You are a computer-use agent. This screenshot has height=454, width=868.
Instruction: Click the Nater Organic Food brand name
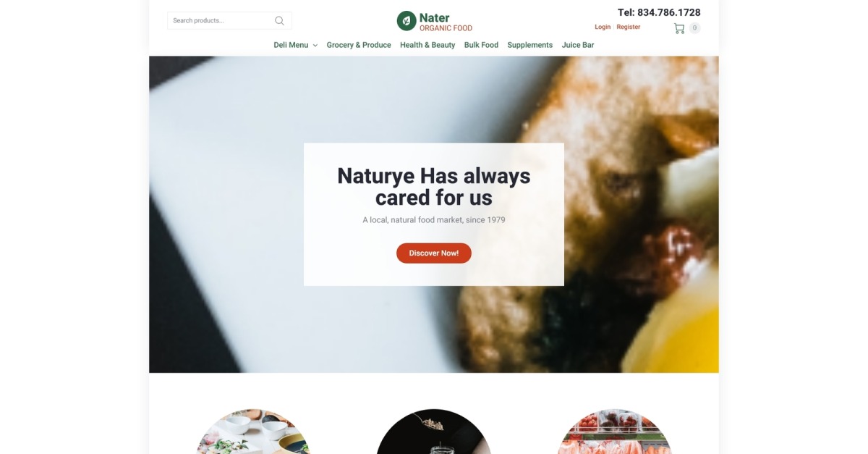pos(446,22)
